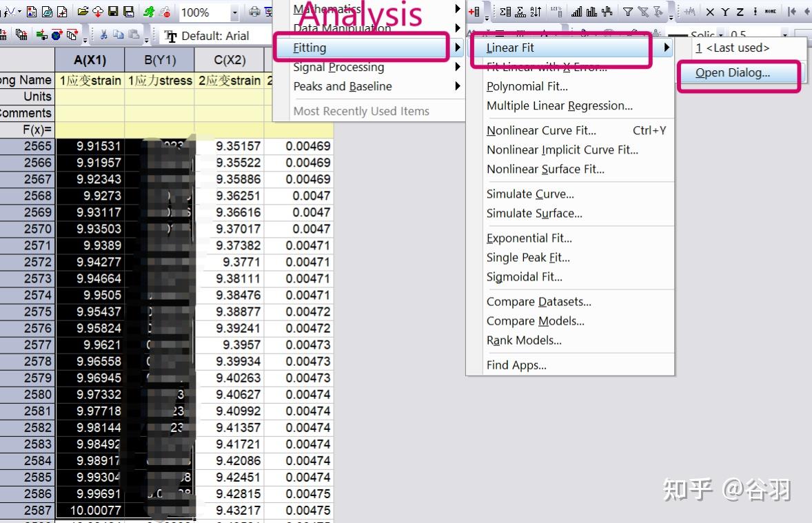Expand the Linear Fit submenu arrow
Viewport: 812px width, 523px height.
pyautogui.click(x=667, y=48)
